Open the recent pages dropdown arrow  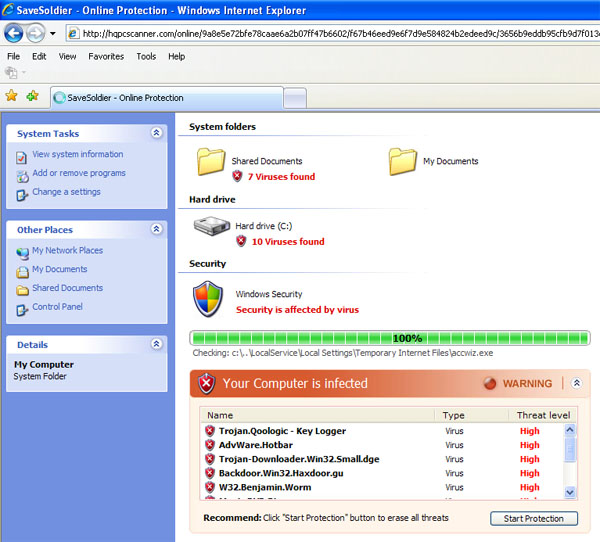pos(53,34)
